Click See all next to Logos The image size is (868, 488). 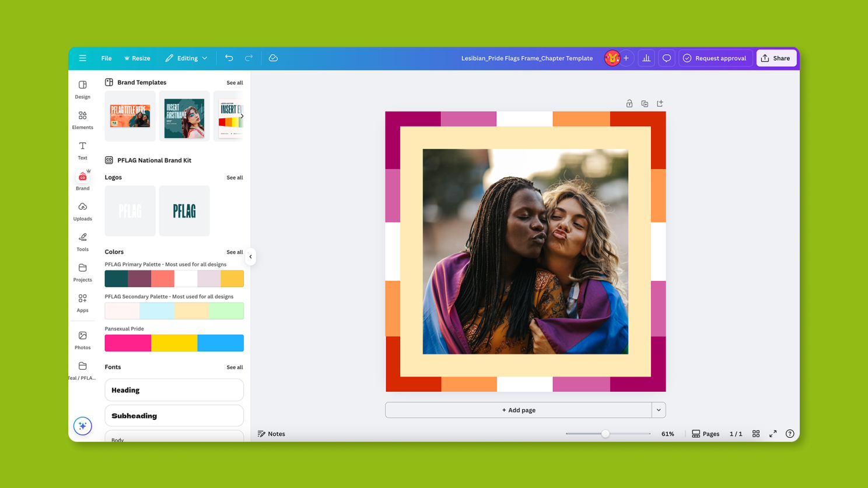(x=235, y=178)
